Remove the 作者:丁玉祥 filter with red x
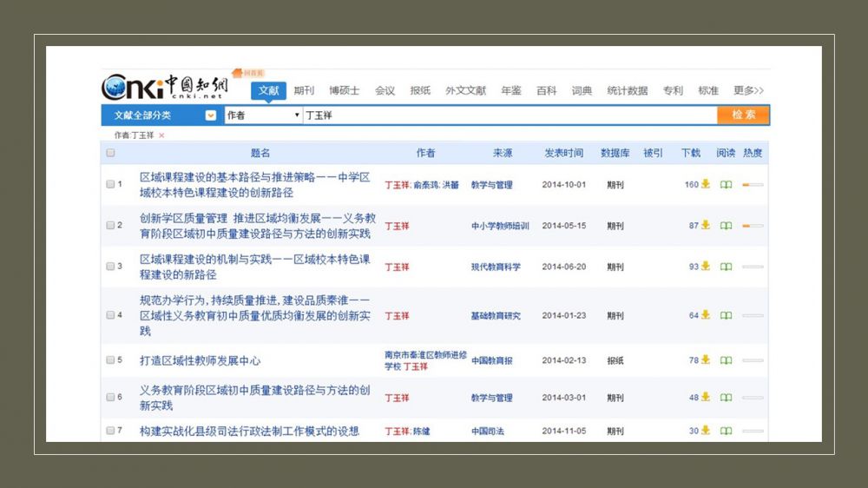 (161, 135)
